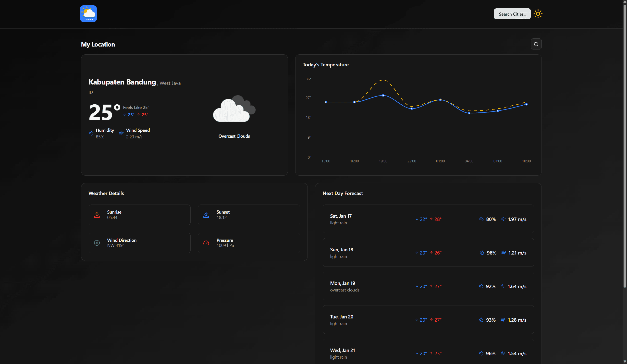This screenshot has width=627, height=364.
Task: Click the wind icon on Mon, Jan 19 row
Action: click(503, 286)
